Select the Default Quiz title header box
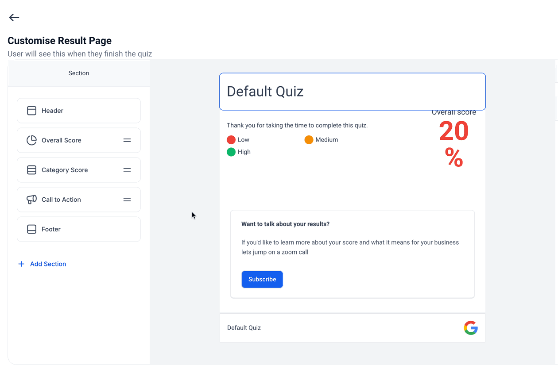 [x=352, y=92]
